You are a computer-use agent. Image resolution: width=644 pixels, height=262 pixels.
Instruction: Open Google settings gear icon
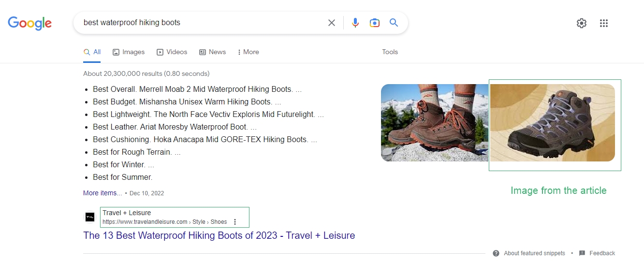(582, 23)
